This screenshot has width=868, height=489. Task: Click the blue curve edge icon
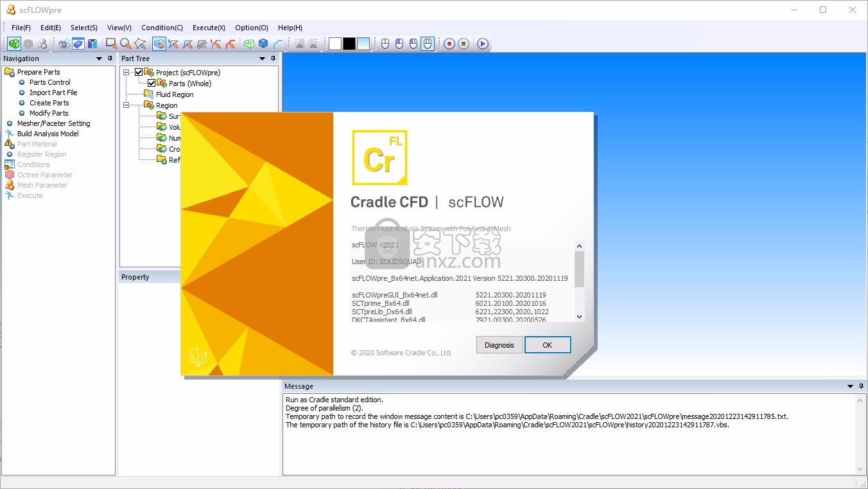point(277,44)
